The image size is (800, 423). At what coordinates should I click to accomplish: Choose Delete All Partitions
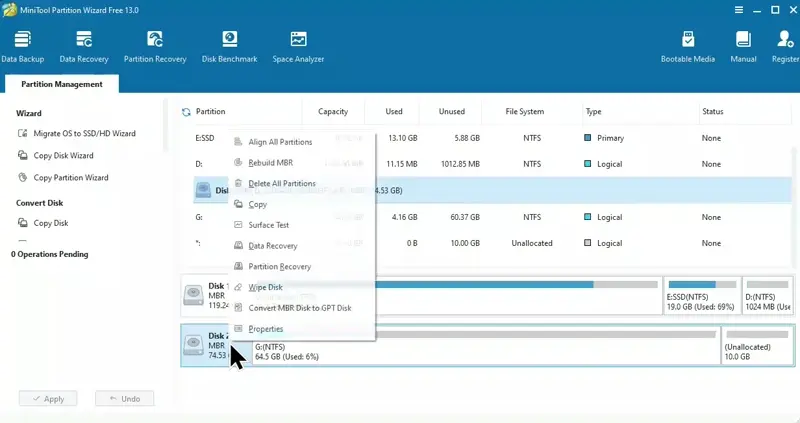tap(302, 183)
